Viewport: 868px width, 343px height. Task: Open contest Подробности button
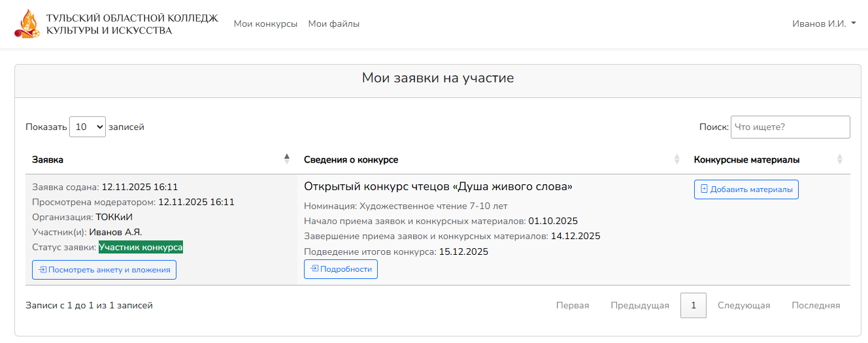(341, 269)
